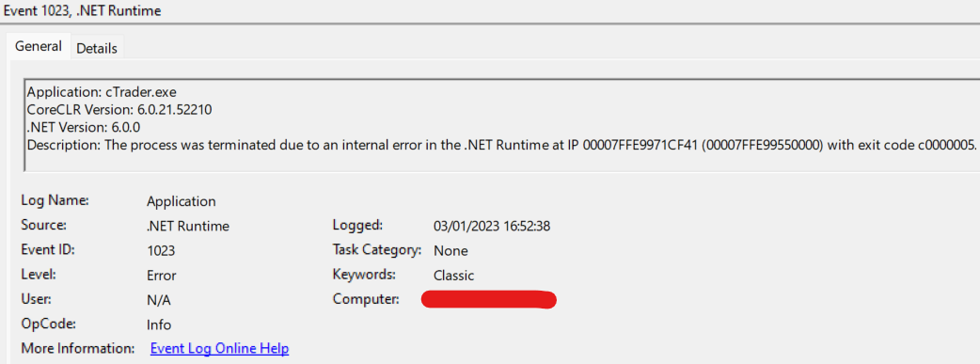Switch to the Details tab
Viewport: 980px width, 364px height.
pyautogui.click(x=97, y=48)
